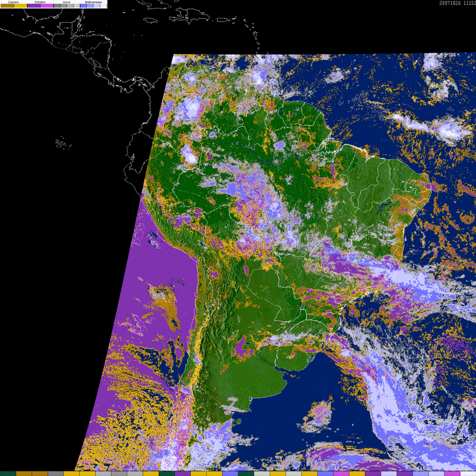Select the pale lavender Multicamadas legend swatch
Viewport: 476px width, 476px height.
(x=97, y=6)
